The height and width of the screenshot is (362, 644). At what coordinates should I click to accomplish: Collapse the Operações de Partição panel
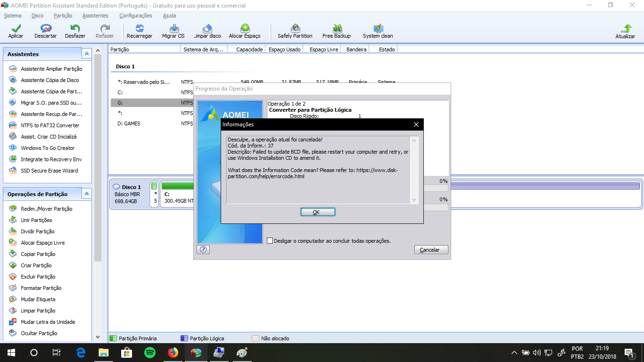point(86,194)
